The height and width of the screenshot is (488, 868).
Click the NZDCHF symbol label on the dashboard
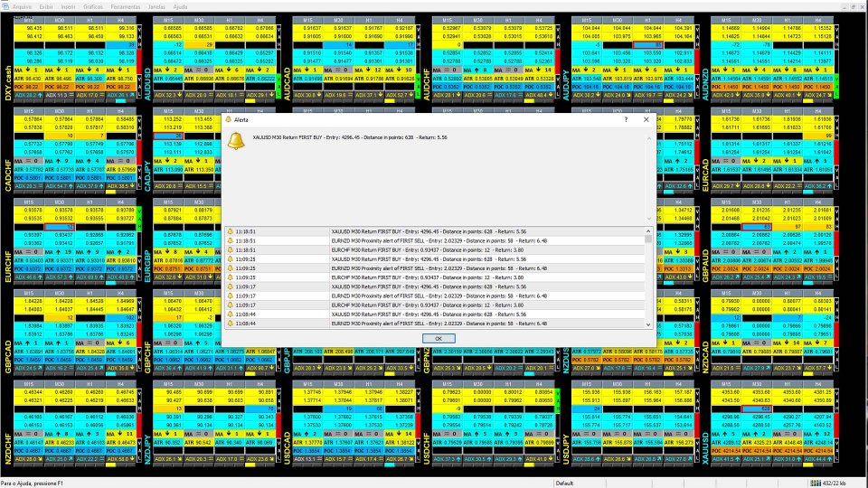coord(7,448)
